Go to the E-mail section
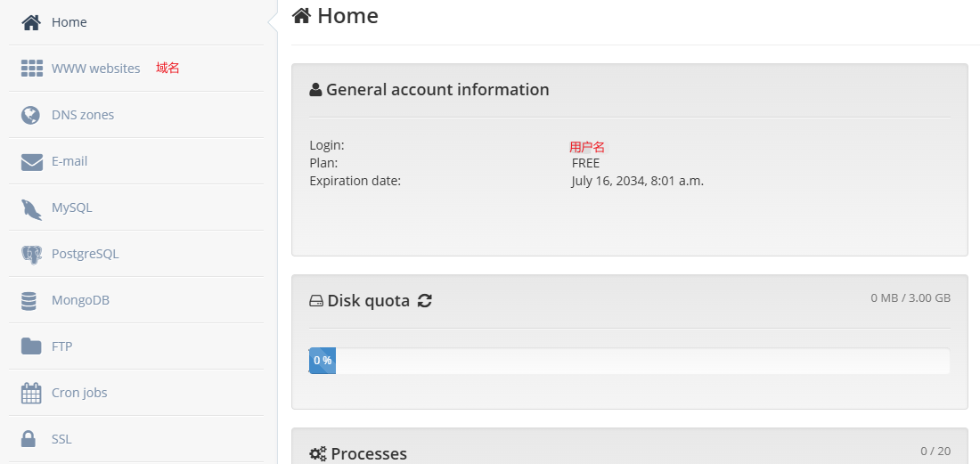 click(x=69, y=161)
